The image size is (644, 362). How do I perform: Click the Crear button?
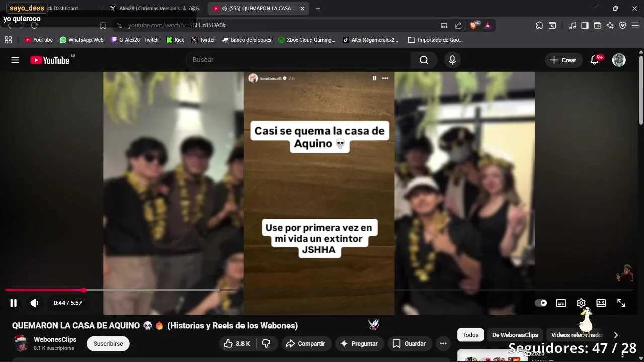(x=563, y=60)
